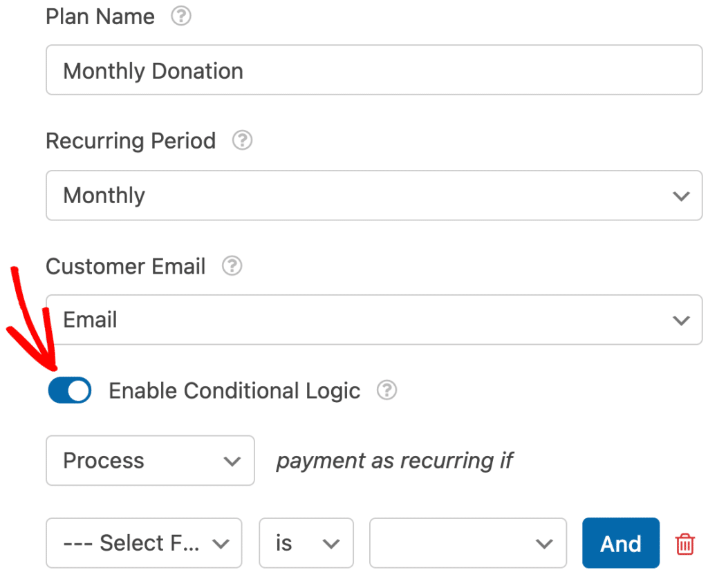The image size is (708, 588).
Task: Open the Select Field condition dropdown
Action: (x=143, y=543)
